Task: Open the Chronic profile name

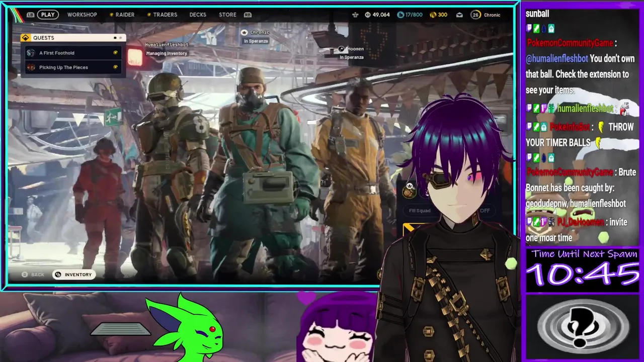Action: (492, 15)
